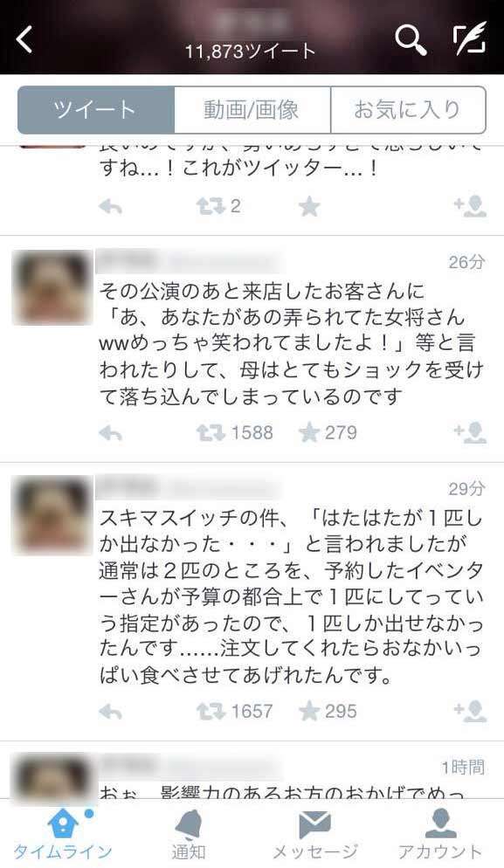Reply to the 26分 tweet

[x=110, y=433]
